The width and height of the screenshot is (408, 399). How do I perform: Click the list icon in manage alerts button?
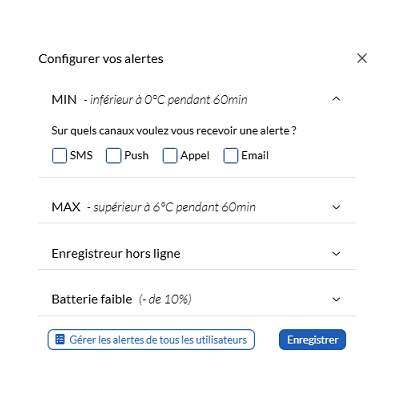pos(60,339)
